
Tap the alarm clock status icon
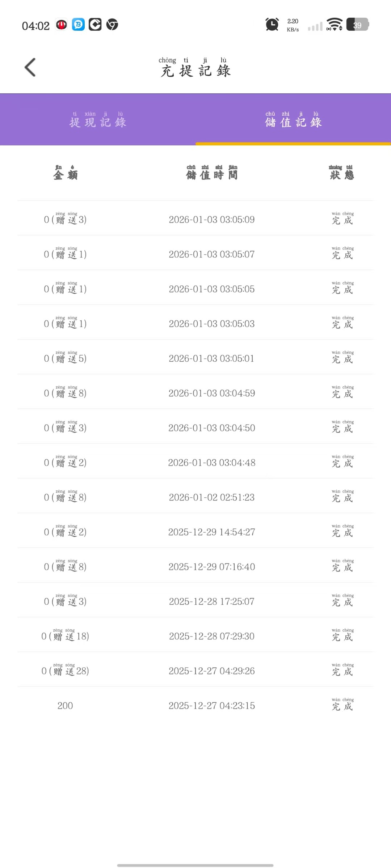pyautogui.click(x=272, y=25)
